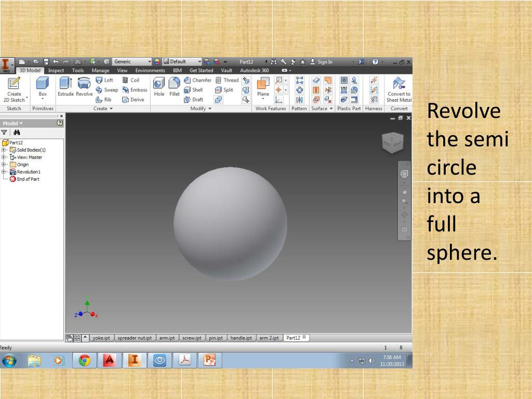Open the Generic material dropdown
Image resolution: width=532 pixels, height=399 pixels.
[131, 62]
